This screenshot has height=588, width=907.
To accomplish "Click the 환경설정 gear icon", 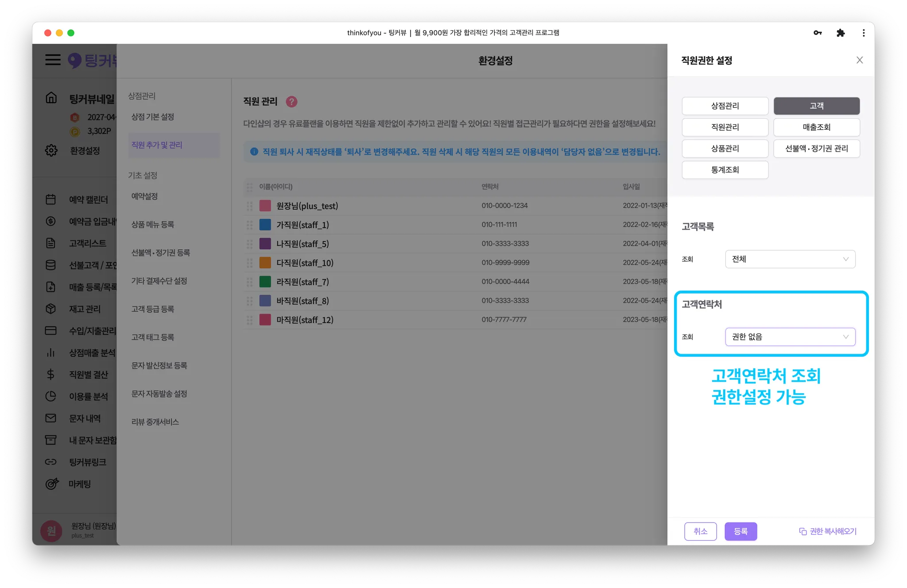I will 51,151.
